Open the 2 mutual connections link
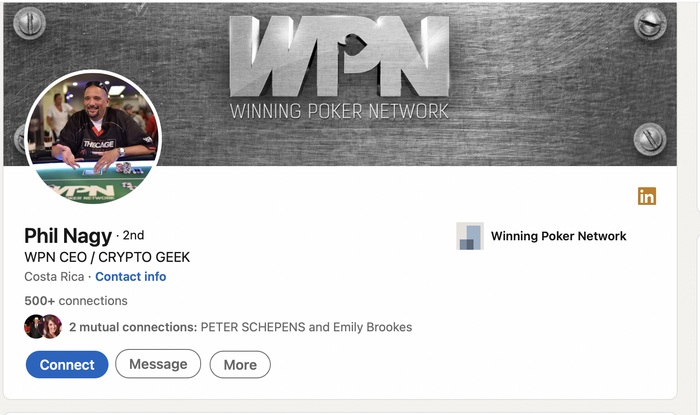This screenshot has width=700, height=415. pos(133,327)
